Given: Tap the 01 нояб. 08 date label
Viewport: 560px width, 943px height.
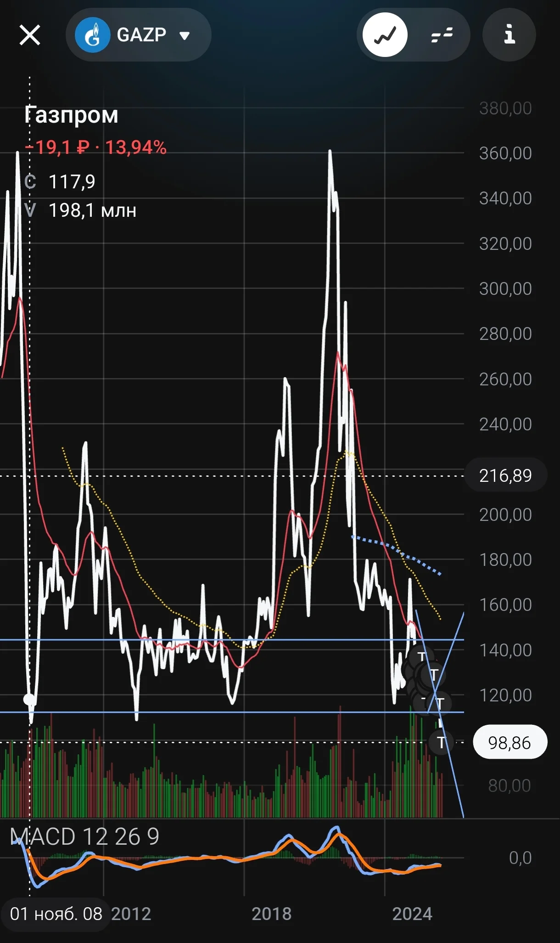Looking at the screenshot, I should tap(56, 914).
